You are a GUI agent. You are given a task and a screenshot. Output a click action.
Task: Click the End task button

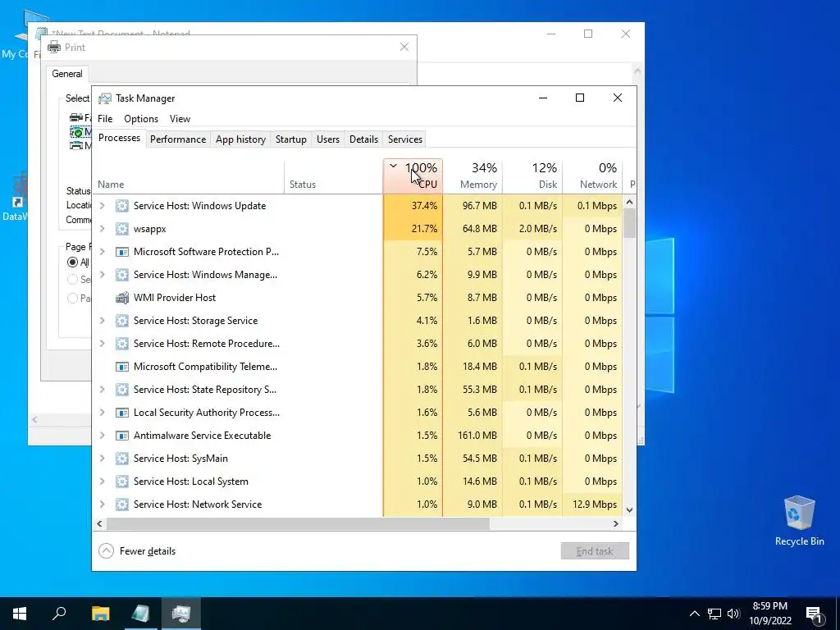pyautogui.click(x=595, y=551)
